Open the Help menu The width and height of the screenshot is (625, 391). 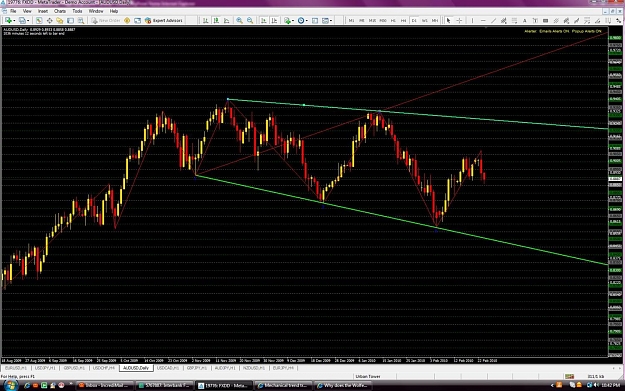(114, 11)
